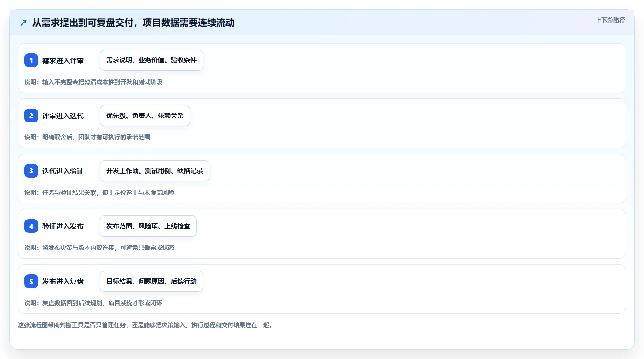This screenshot has width=644, height=359.
Task: Click the step number 2 badge
Action: coord(31,116)
